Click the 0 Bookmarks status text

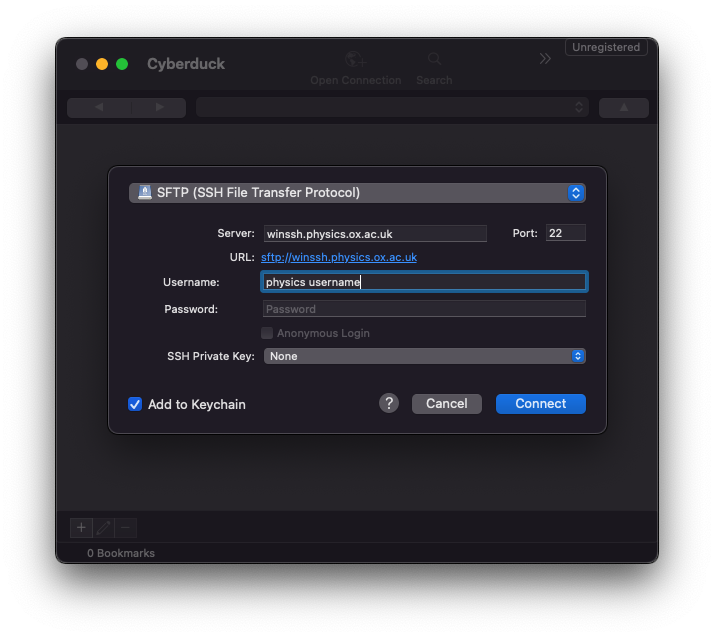tap(121, 553)
